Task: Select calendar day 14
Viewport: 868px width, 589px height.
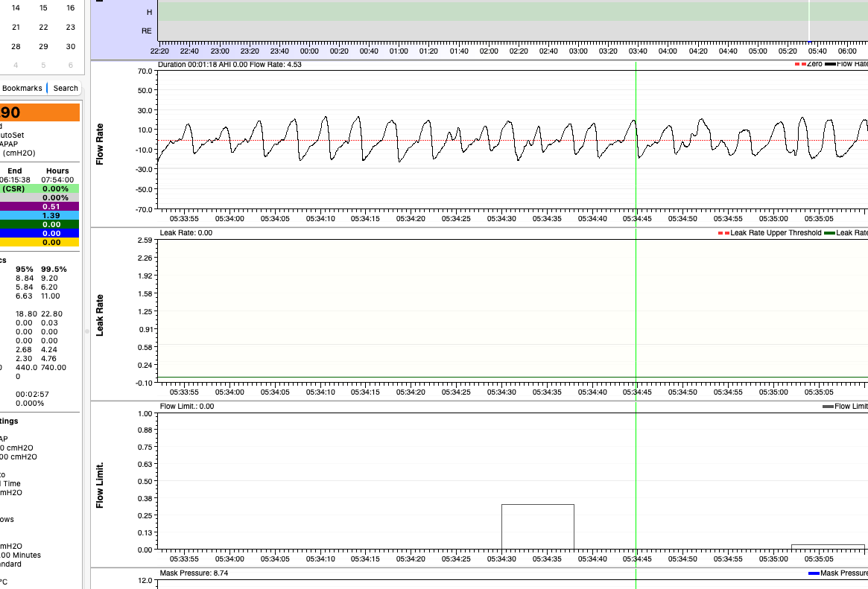Action: (x=16, y=7)
